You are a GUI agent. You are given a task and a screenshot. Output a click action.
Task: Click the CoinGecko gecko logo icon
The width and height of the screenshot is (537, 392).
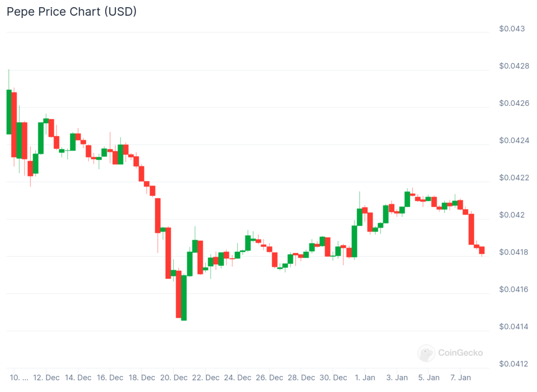click(426, 353)
